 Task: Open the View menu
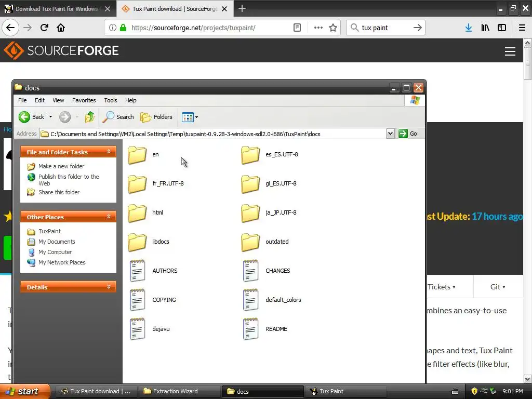coord(58,100)
